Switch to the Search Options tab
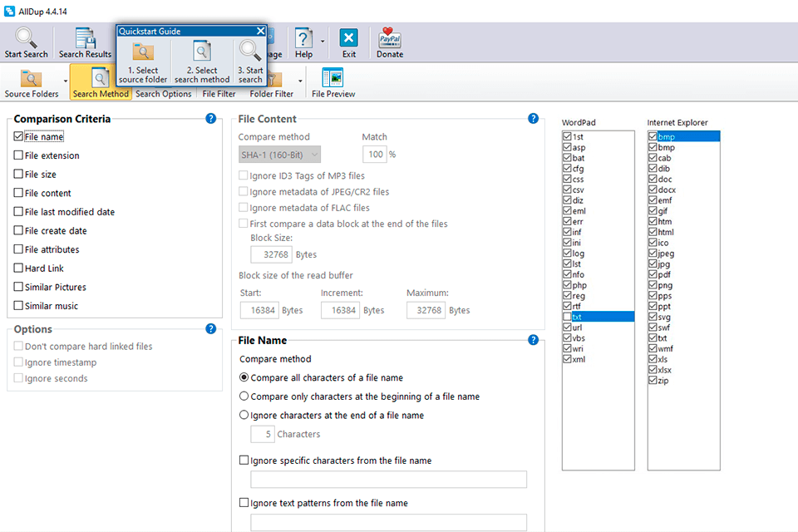This screenshot has height=532, width=798. click(x=164, y=94)
